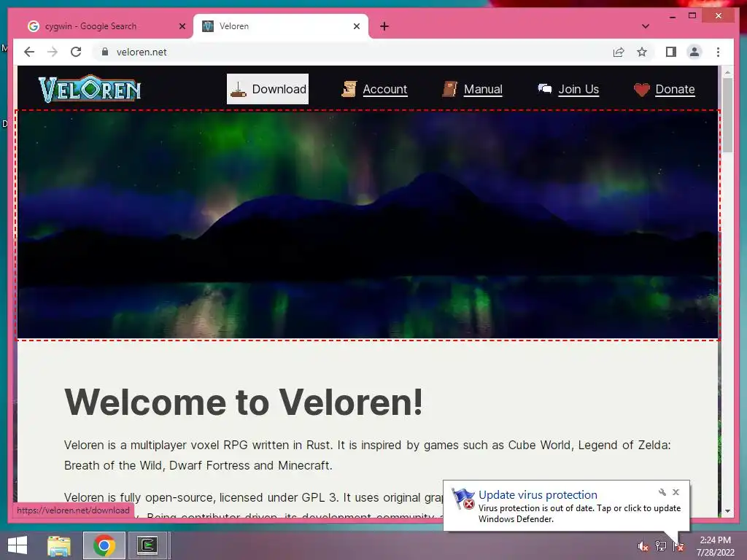The width and height of the screenshot is (747, 560).
Task: Open the terminal app in taskbar
Action: pyautogui.click(x=147, y=545)
